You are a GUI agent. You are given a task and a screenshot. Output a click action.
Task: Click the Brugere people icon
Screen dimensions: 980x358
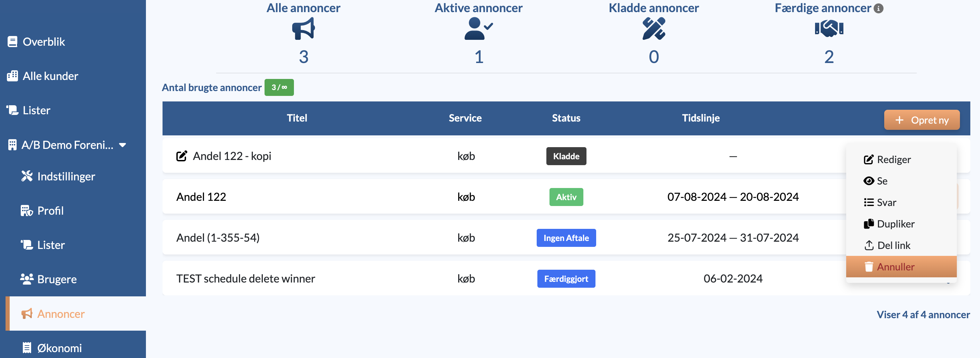click(x=27, y=279)
